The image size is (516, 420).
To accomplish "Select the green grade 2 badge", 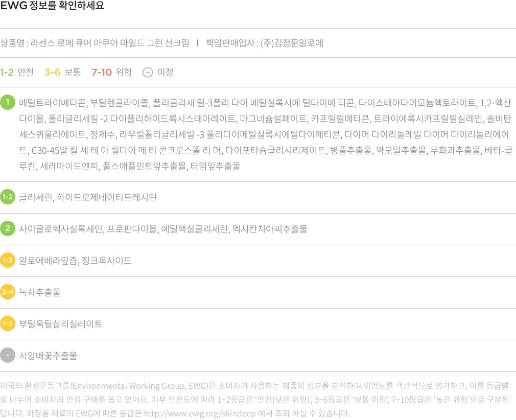I will pyautogui.click(x=8, y=228).
